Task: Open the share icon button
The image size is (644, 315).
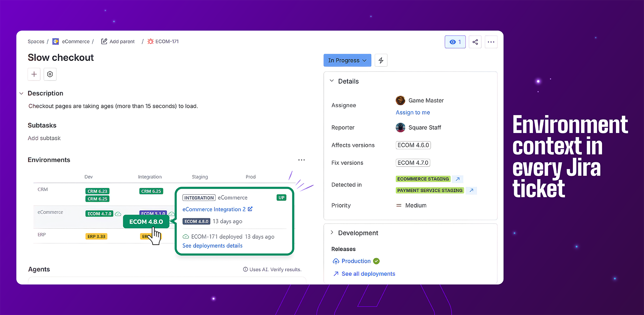Action: pos(475,42)
